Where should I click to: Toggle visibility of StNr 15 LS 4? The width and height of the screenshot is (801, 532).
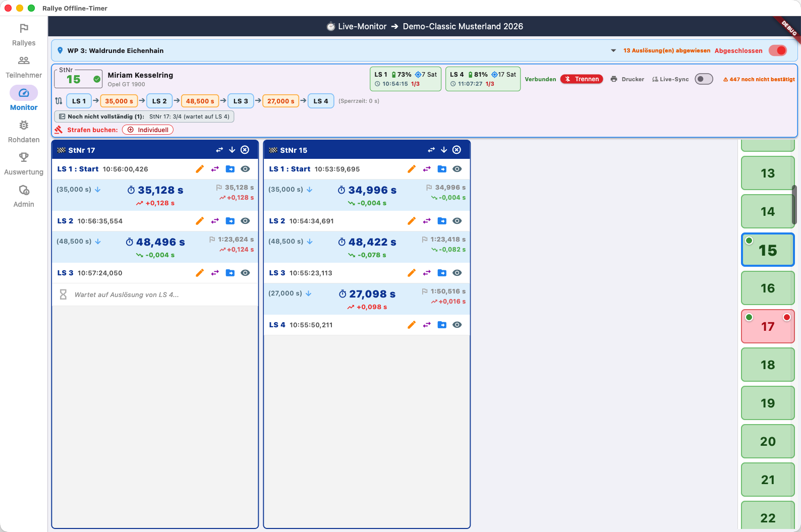pos(457,325)
